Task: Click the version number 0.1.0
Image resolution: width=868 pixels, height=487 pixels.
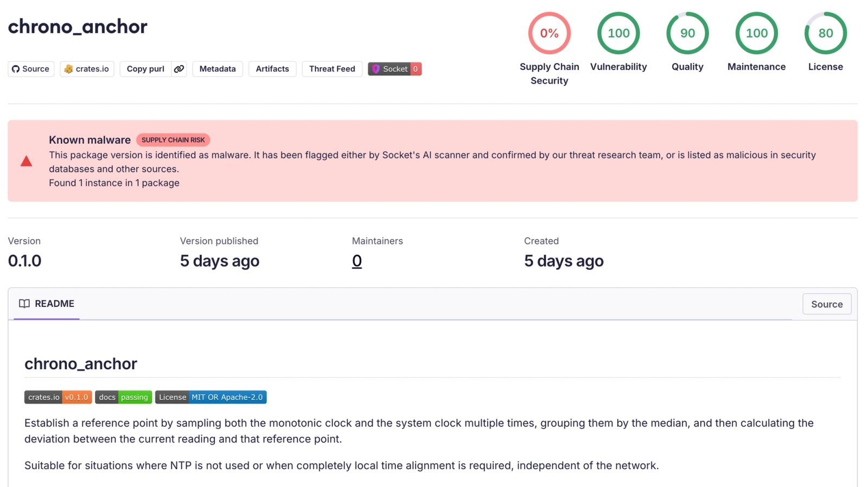Action: click(x=24, y=261)
